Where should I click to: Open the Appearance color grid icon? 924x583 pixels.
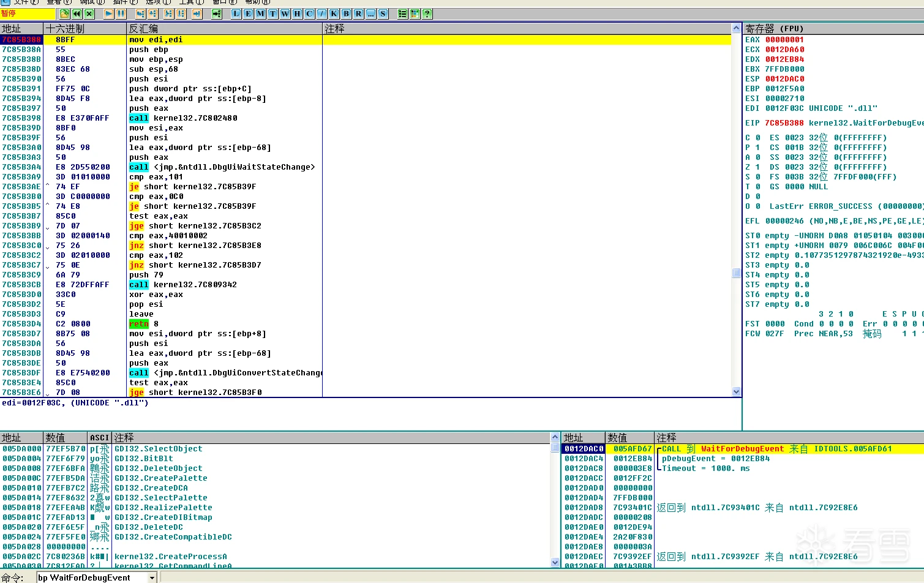click(415, 13)
